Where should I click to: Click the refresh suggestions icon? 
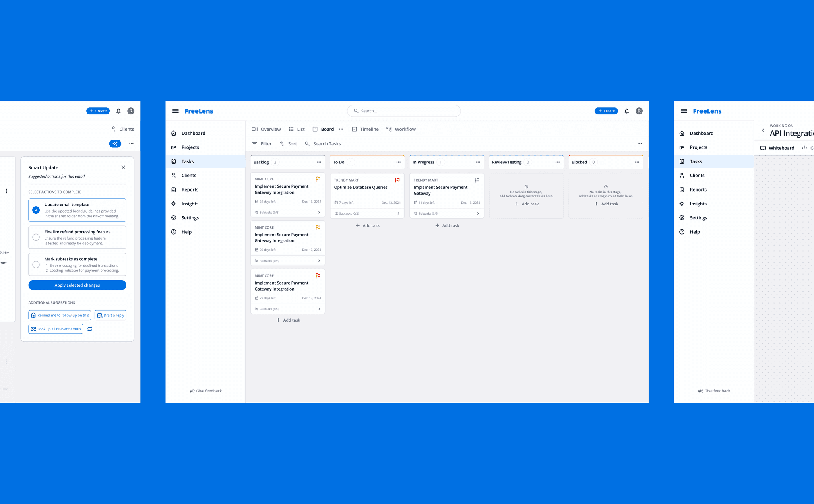[x=90, y=329]
